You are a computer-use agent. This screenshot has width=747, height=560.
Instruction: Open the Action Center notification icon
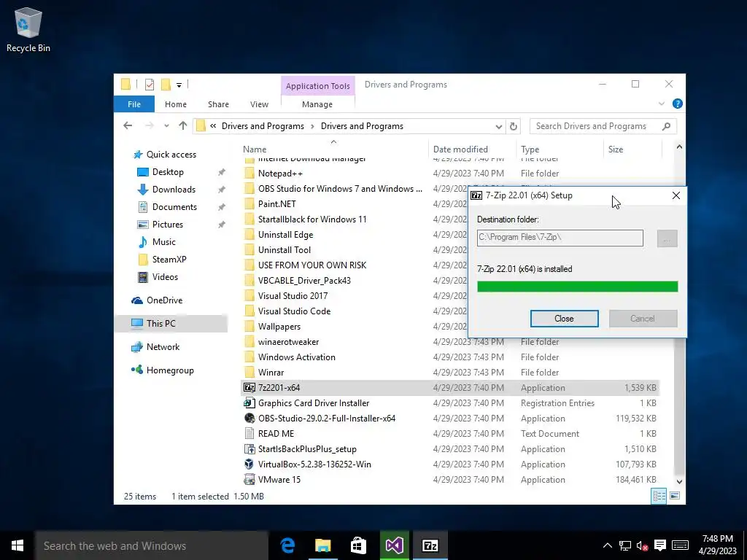pyautogui.click(x=659, y=545)
